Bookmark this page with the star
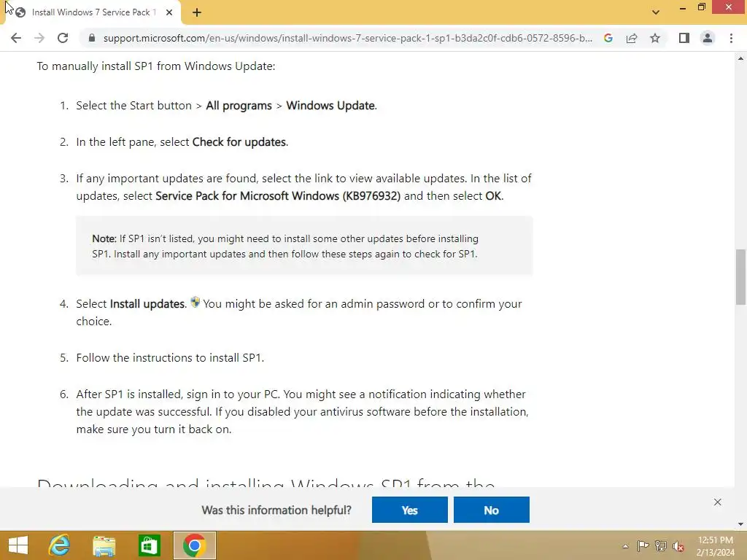Image resolution: width=747 pixels, height=560 pixels. coord(655,38)
